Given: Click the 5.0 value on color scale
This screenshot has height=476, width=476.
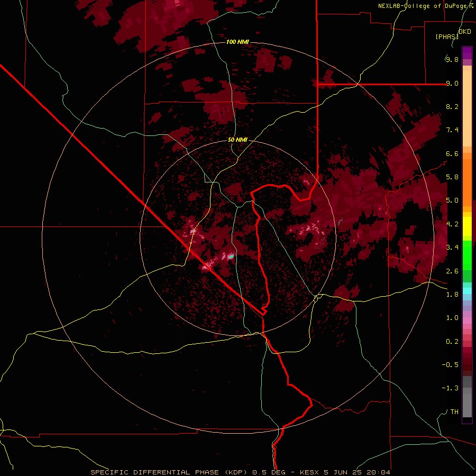Looking at the screenshot, I should pos(452,200).
